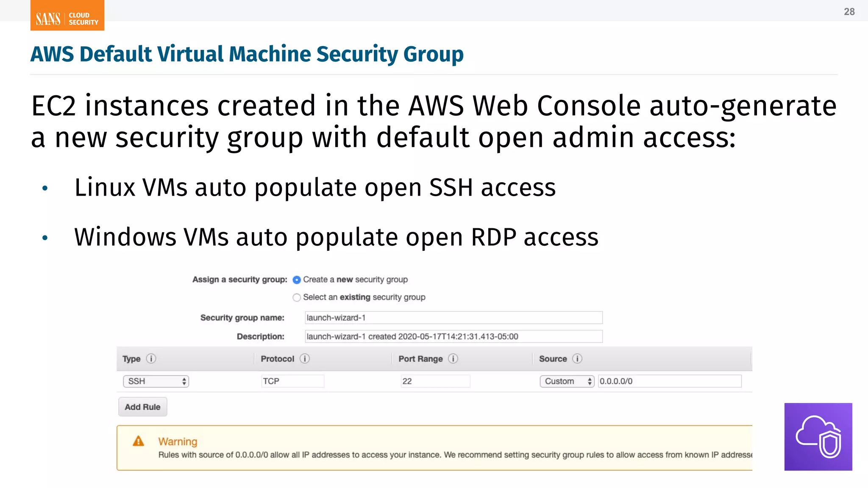The image size is (868, 488).
Task: Click the Port Range info icon
Action: [x=453, y=359]
